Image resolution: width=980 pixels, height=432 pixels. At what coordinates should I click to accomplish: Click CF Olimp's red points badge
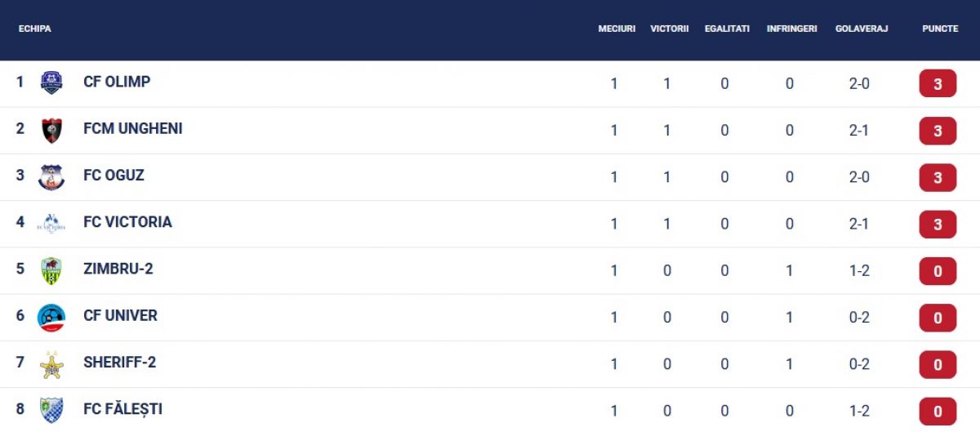[x=938, y=84]
